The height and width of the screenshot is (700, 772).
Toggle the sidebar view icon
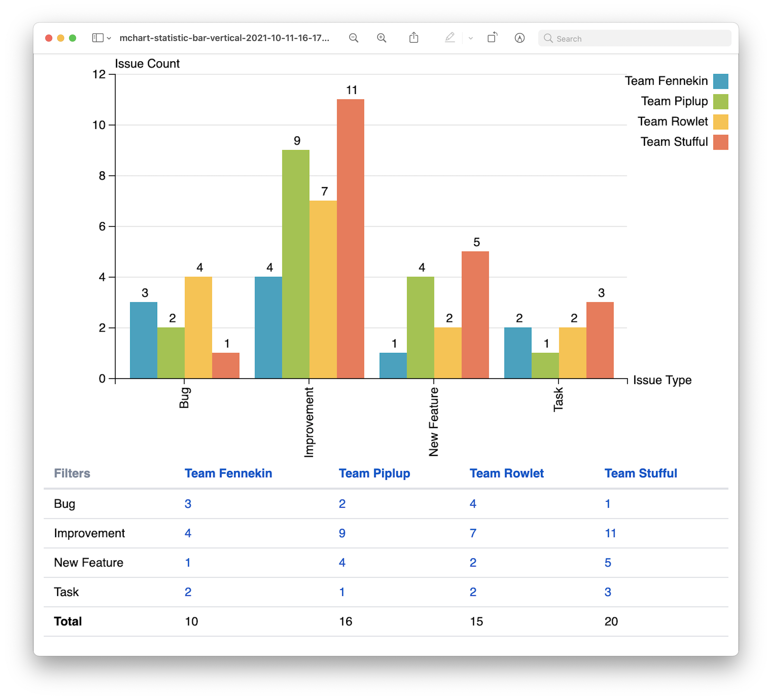98,38
